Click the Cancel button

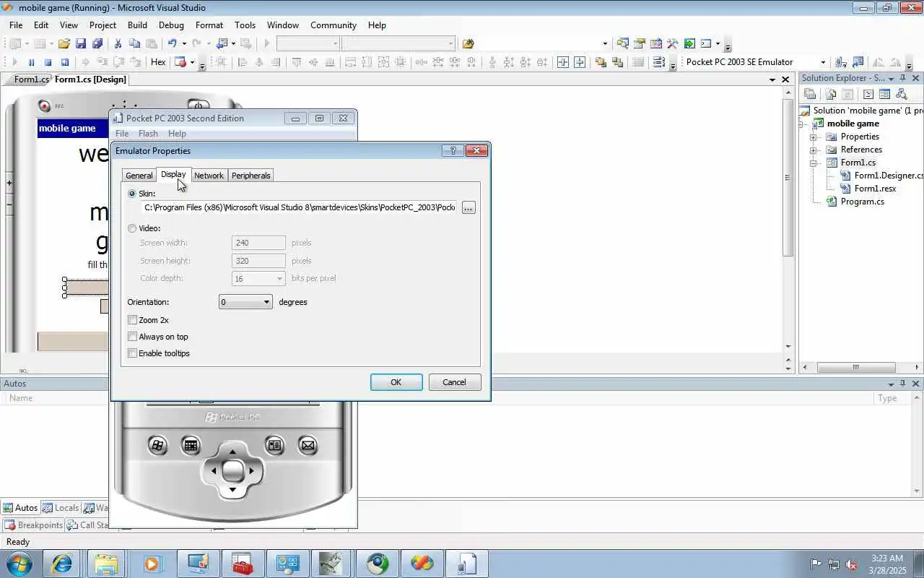(x=454, y=382)
